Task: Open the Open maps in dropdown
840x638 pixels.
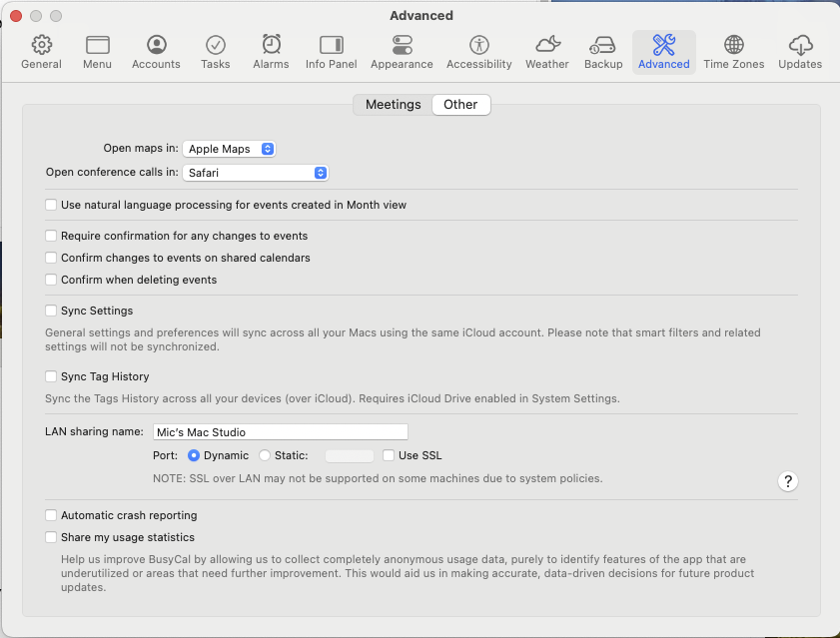Action: coord(229,148)
